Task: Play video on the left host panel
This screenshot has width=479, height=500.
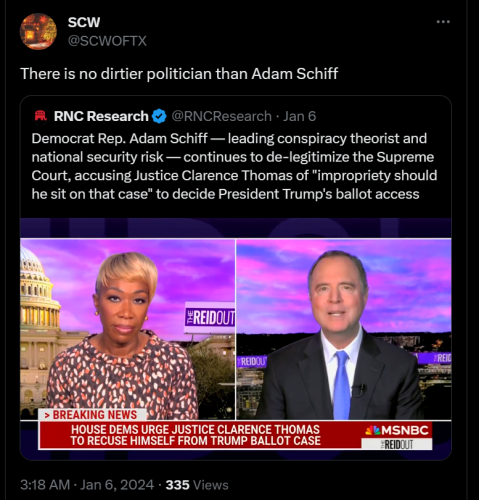Action: (128, 329)
